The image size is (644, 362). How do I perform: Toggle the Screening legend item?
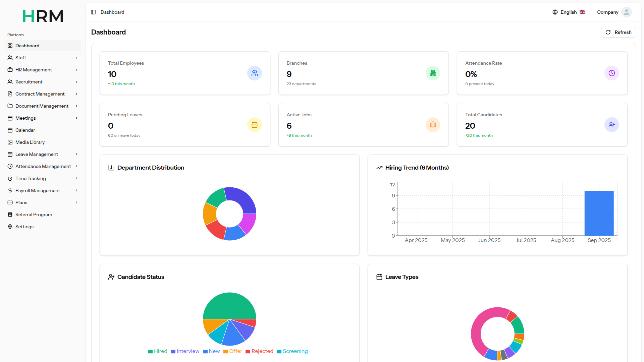pos(292,351)
